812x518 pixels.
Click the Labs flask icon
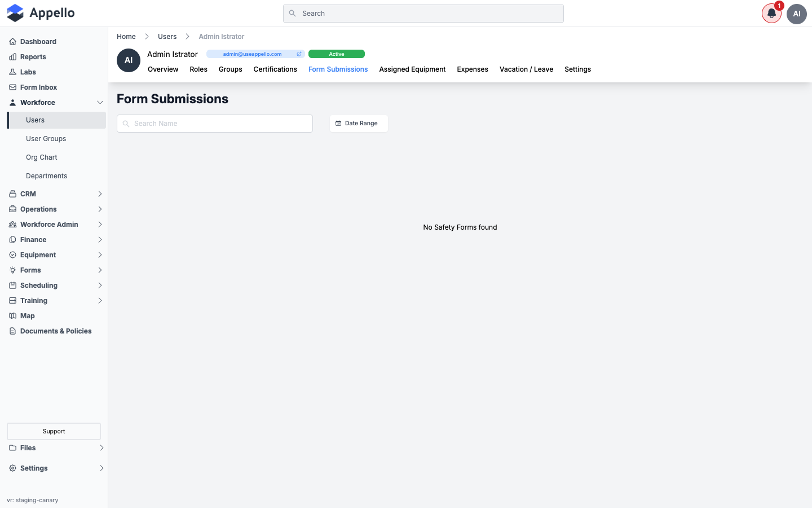click(12, 72)
